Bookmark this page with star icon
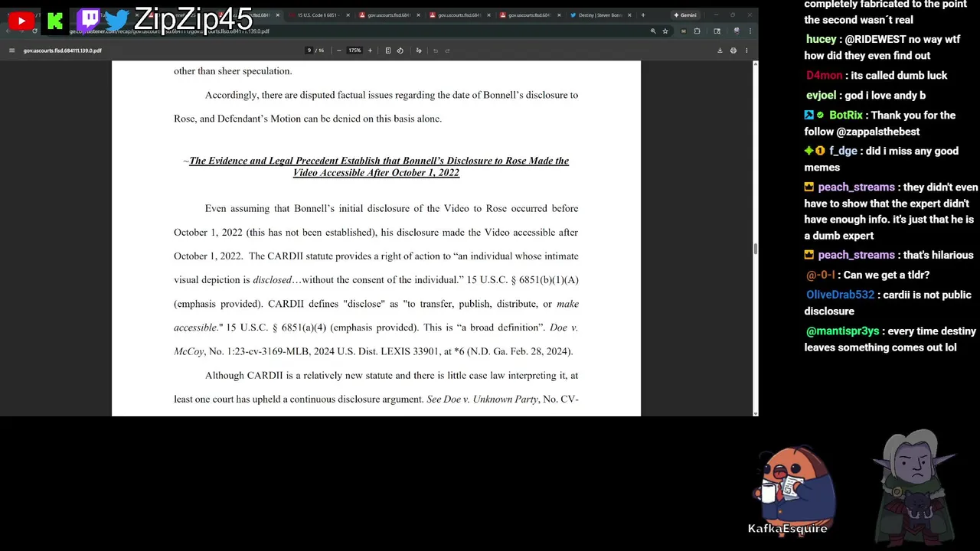 (x=665, y=31)
